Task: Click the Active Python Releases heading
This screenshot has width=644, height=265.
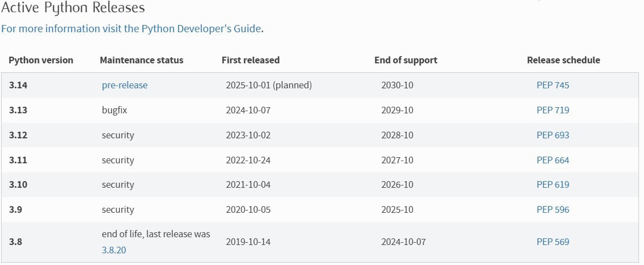Action: 73,8
